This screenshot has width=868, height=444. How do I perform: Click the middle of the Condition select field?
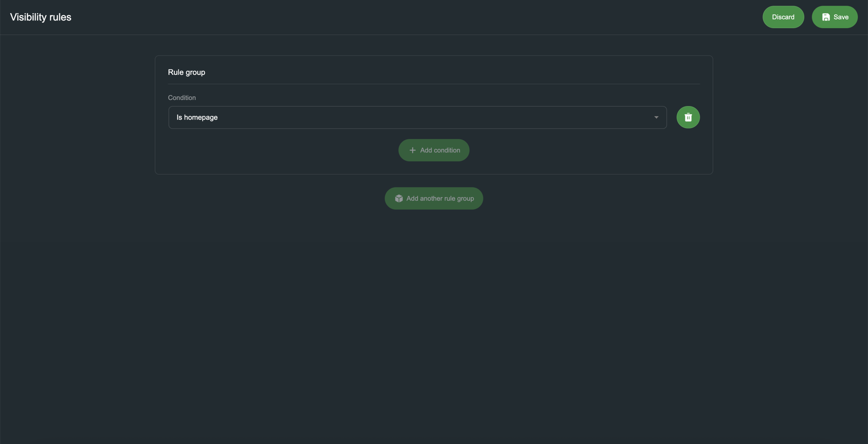click(417, 117)
